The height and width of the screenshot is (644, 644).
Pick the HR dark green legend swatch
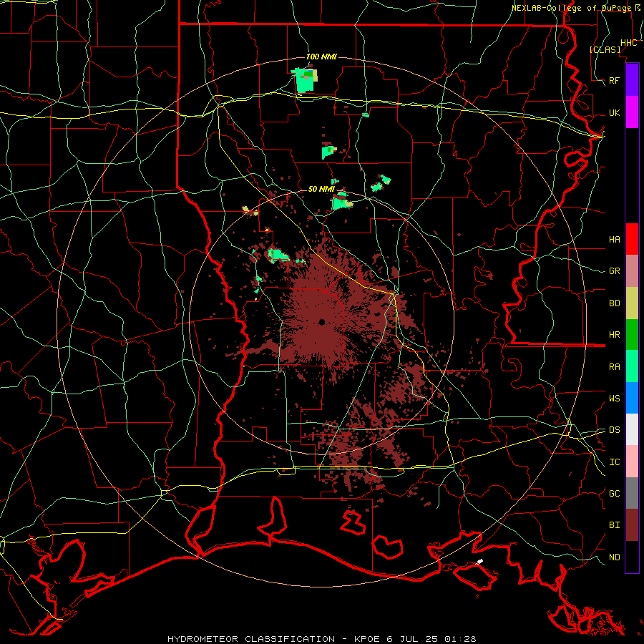[x=632, y=335]
